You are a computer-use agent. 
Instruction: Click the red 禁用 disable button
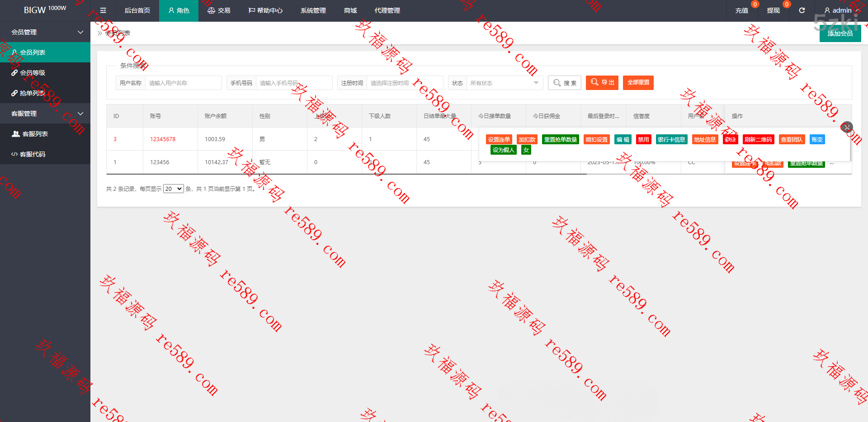click(x=643, y=139)
